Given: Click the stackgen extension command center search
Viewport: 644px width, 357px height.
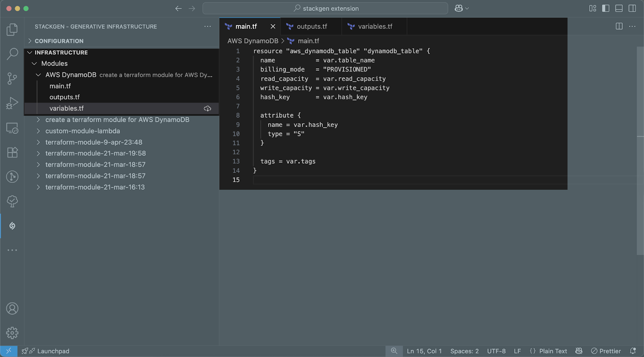Looking at the screenshot, I should (325, 8).
